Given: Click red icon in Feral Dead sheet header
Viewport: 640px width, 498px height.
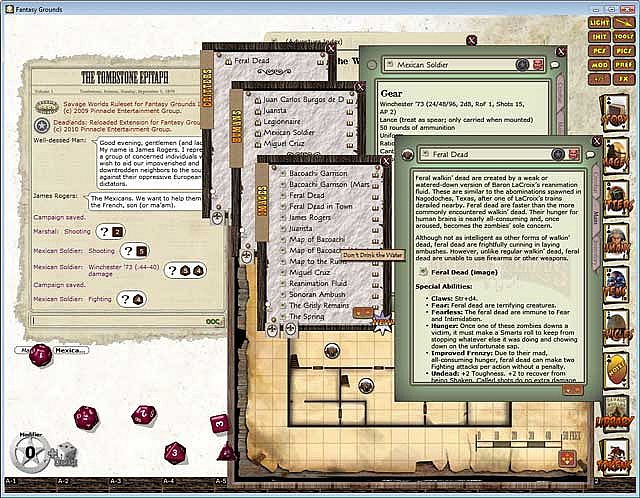Looking at the screenshot, I should point(573,154).
